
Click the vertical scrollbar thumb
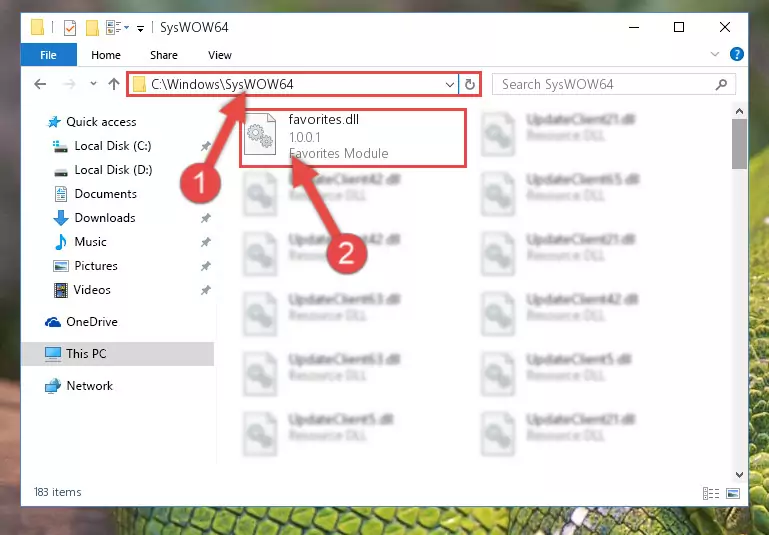[739, 144]
